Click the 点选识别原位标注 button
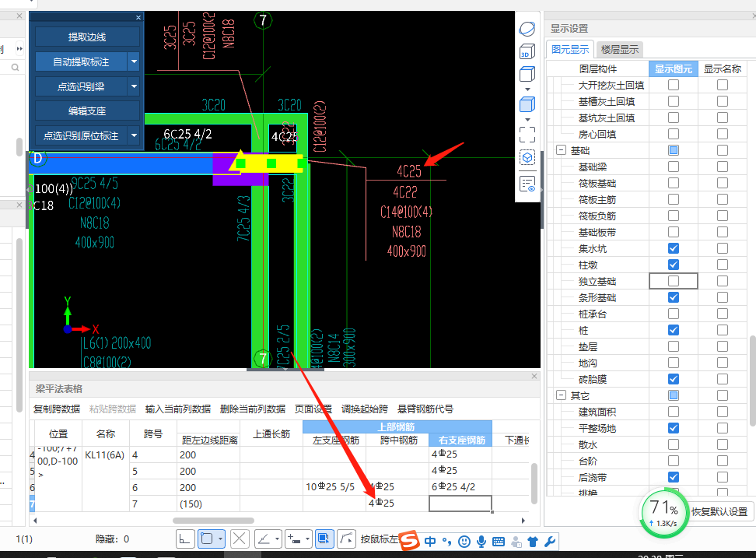 tap(81, 135)
